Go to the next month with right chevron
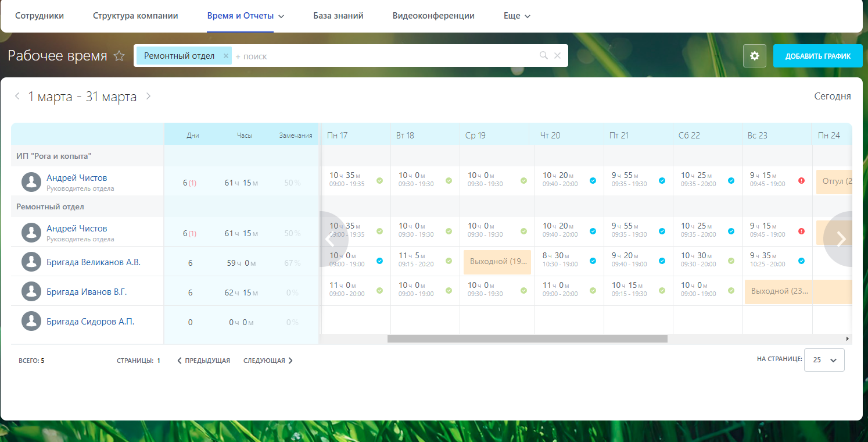868x442 pixels. pos(148,96)
